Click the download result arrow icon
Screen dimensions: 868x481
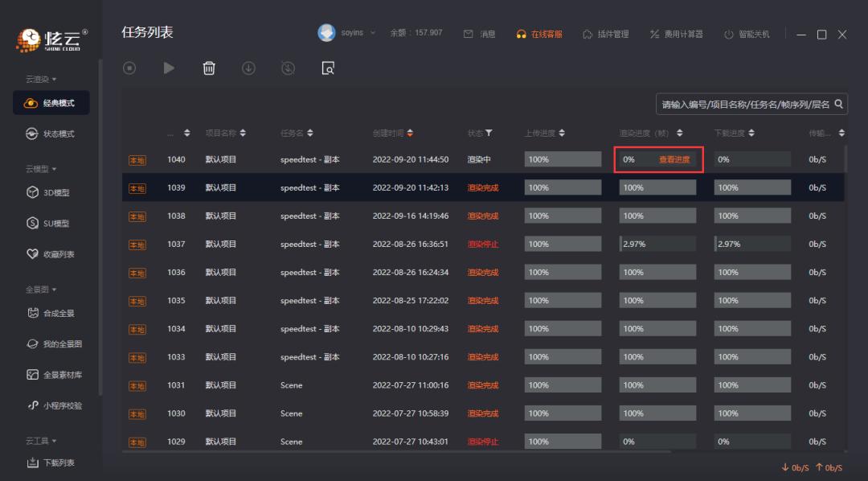[x=248, y=68]
